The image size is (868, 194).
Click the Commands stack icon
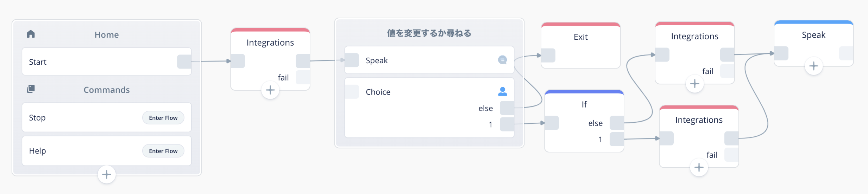click(31, 89)
